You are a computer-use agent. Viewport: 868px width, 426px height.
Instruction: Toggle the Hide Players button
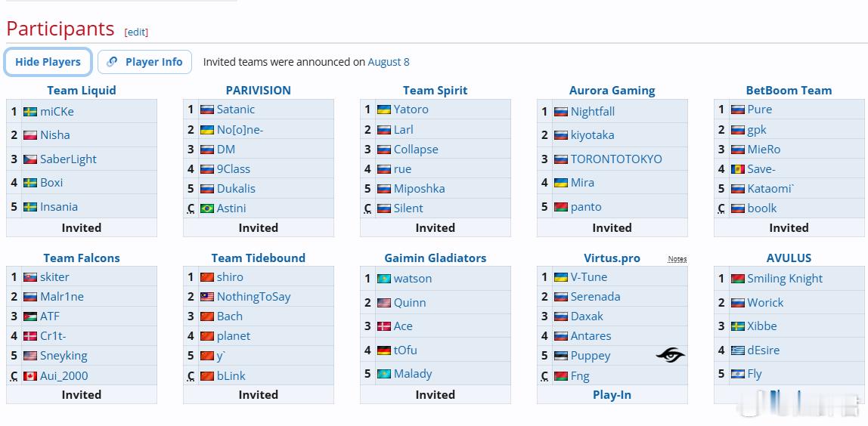[48, 62]
